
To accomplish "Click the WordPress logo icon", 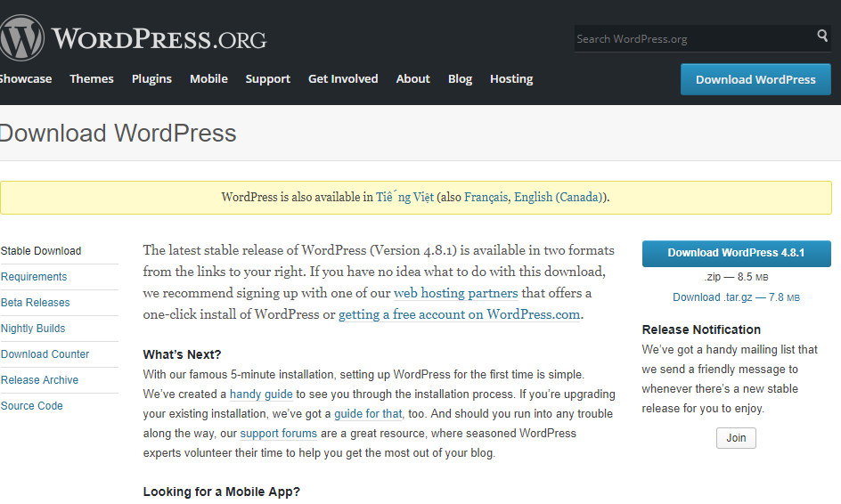I will (x=21, y=38).
